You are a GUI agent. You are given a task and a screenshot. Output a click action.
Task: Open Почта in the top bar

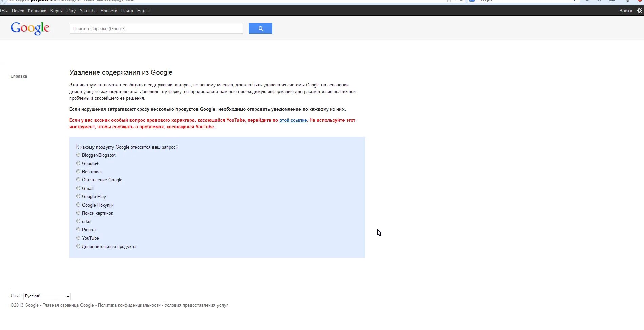click(x=127, y=11)
